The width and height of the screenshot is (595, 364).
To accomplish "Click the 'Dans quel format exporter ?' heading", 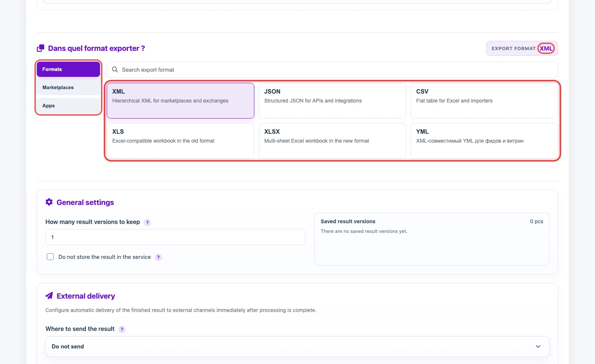I will pyautogui.click(x=96, y=48).
